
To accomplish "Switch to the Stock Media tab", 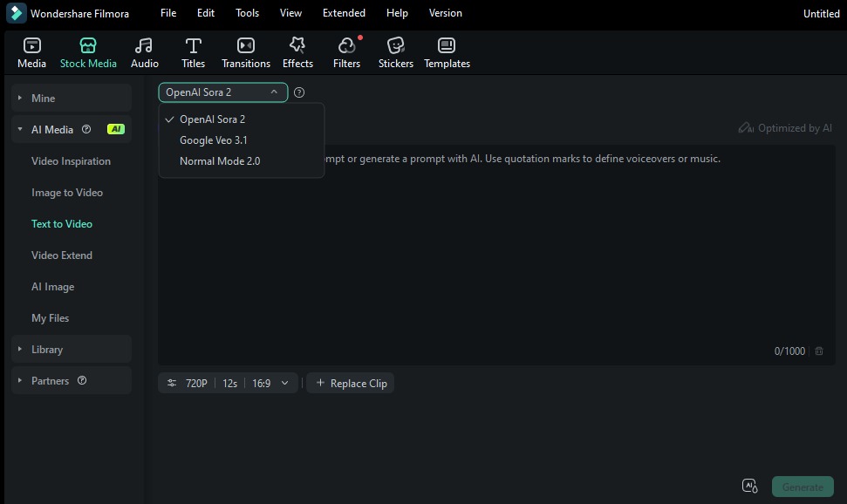I will tap(87, 51).
